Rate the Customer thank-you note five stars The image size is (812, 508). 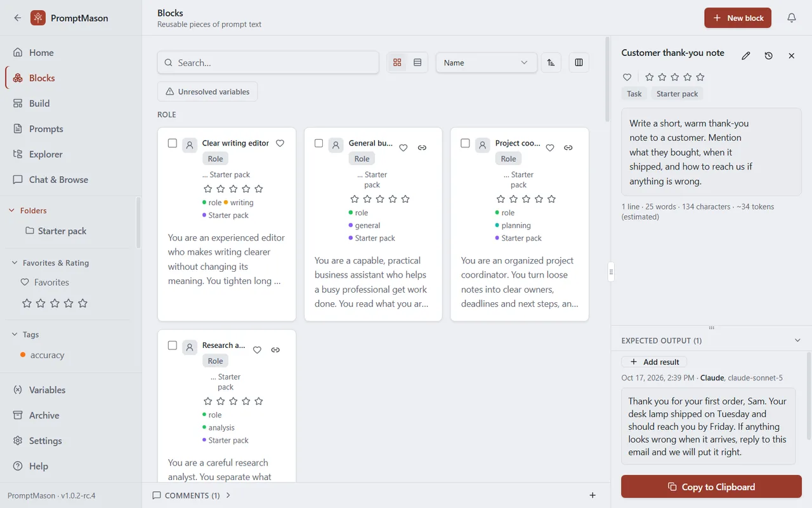tap(700, 77)
